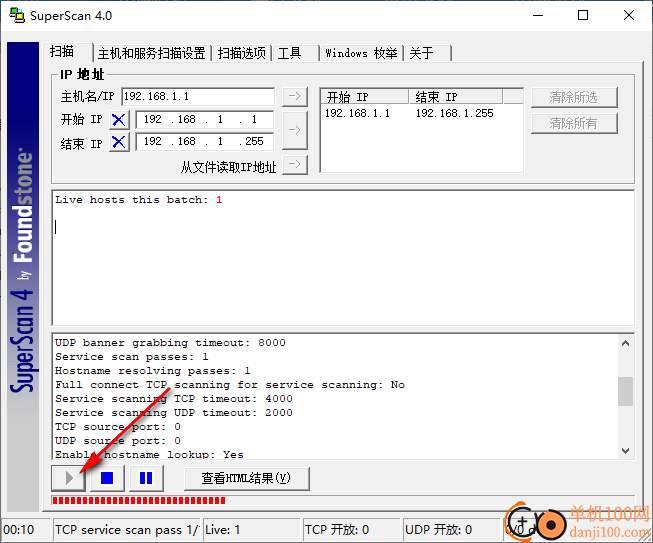Click the 开始 IP column header
This screenshot has height=543, width=653.
pyautogui.click(x=365, y=97)
